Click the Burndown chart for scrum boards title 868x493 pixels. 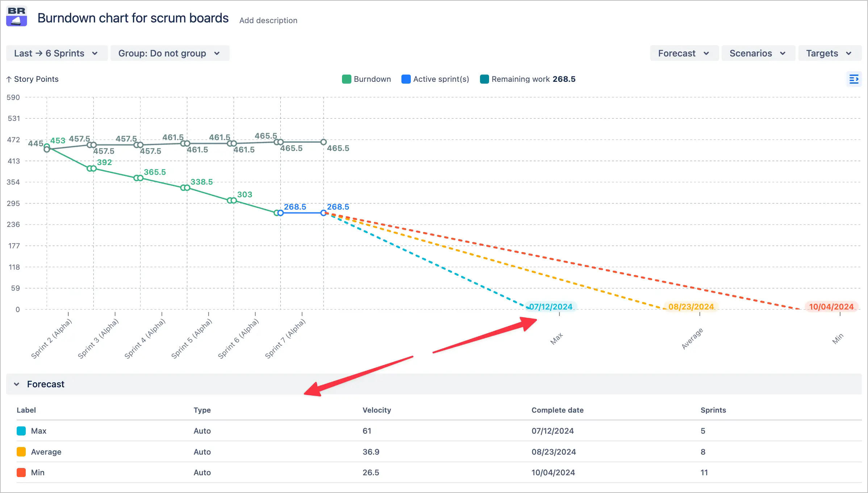tap(133, 18)
